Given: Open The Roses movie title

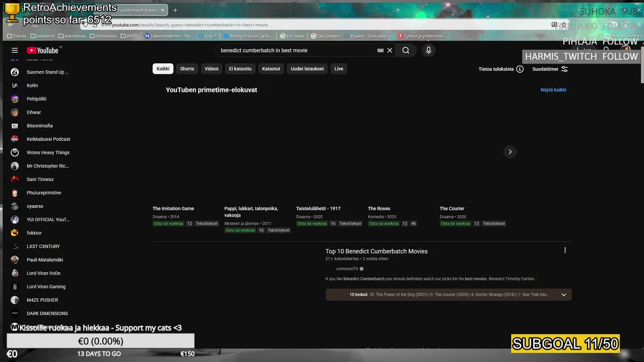Looking at the screenshot, I should (x=379, y=209).
